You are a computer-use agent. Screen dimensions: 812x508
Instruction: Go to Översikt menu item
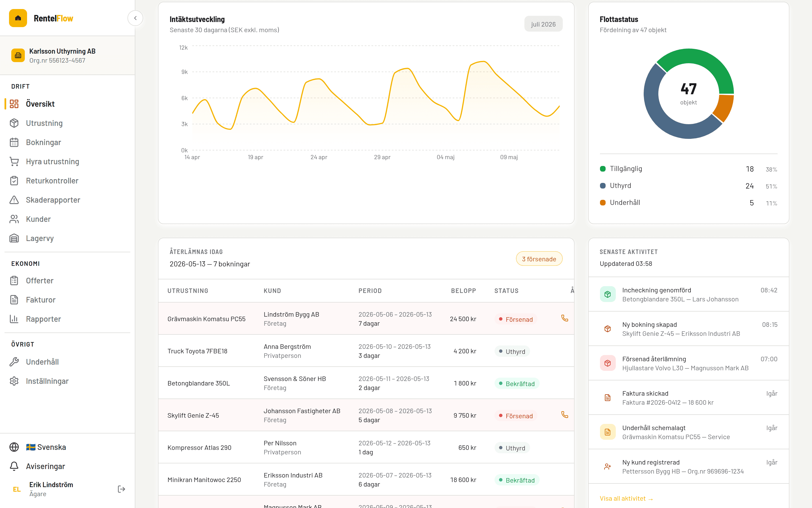[67, 104]
